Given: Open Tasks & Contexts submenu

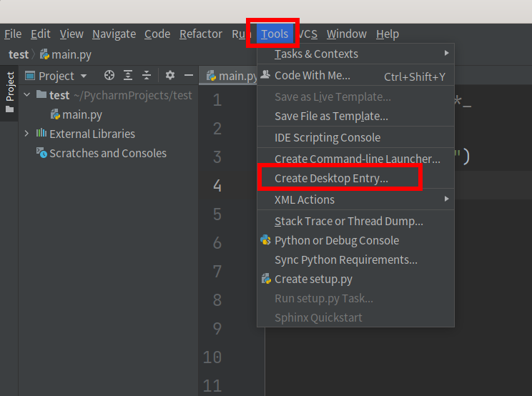Looking at the screenshot, I should click(355, 54).
